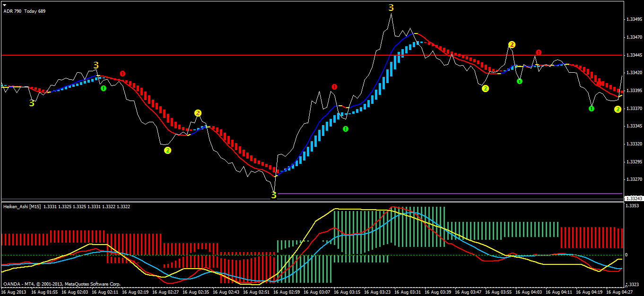Click the 16 Aug 02:11 time label
Screen dimensions: 644x296
coord(105,292)
